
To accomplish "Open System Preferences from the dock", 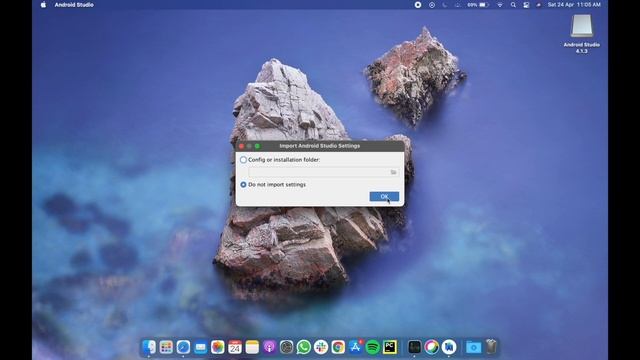I will click(x=287, y=347).
